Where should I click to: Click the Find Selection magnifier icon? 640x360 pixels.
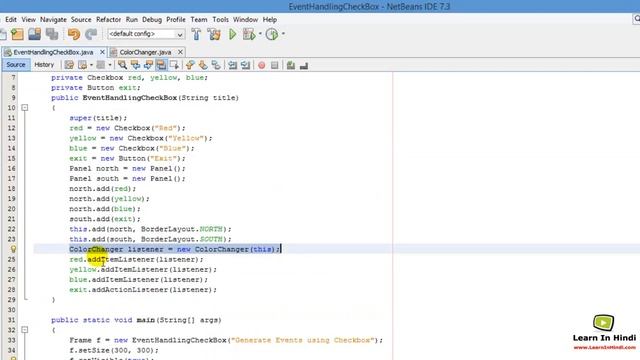(x=122, y=65)
